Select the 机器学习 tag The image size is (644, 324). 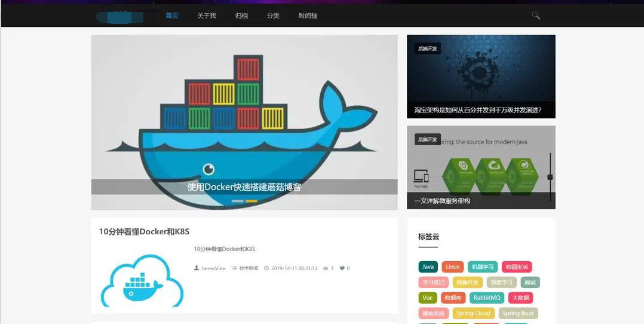click(x=483, y=267)
